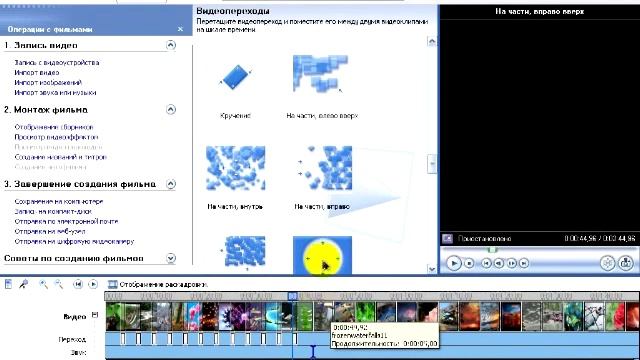Click scroll-up arrow of transitions list
Viewport: 640px width, 360px height.
[431, 41]
